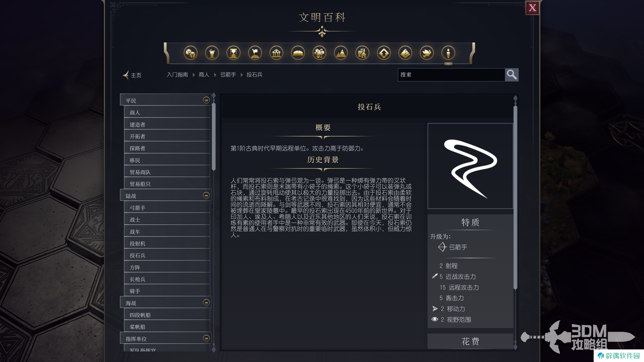
Task: Click the 概要 heading
Action: tap(323, 128)
